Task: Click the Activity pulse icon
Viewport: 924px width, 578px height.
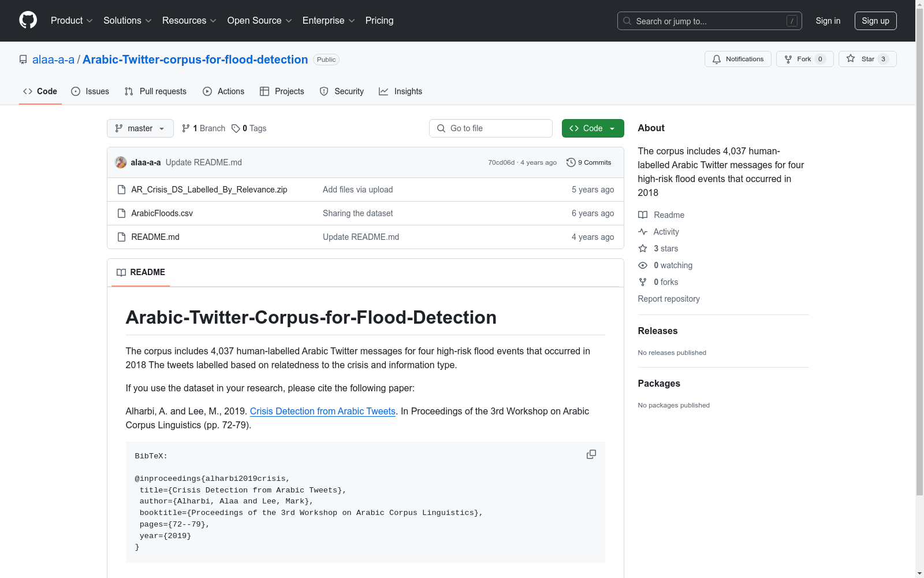Action: click(643, 232)
